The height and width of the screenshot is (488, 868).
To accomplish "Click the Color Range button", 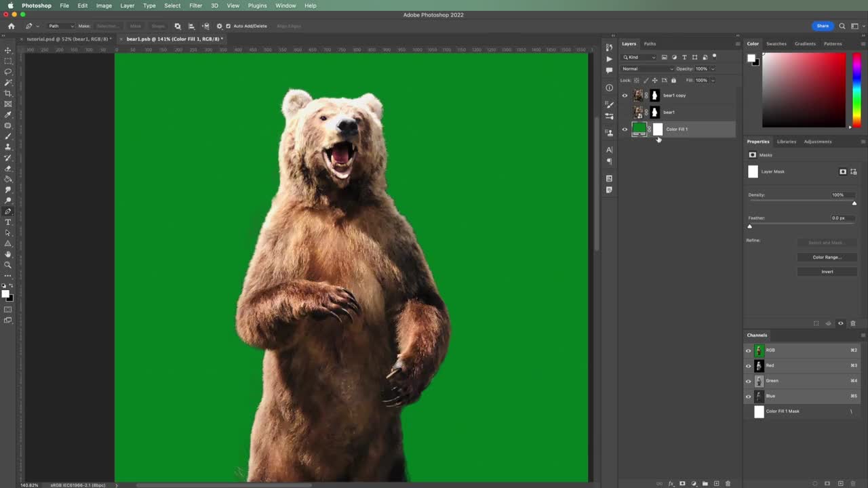I will click(827, 258).
